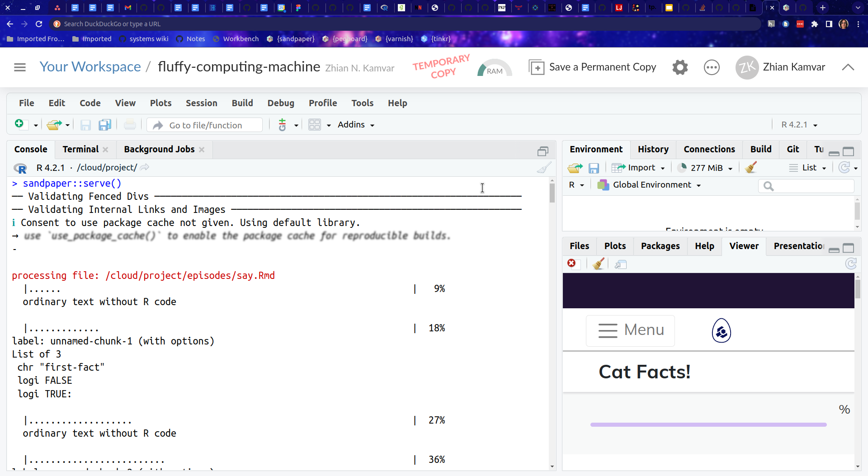
Task: Remove the current Viewer item with red X
Action: point(572,263)
